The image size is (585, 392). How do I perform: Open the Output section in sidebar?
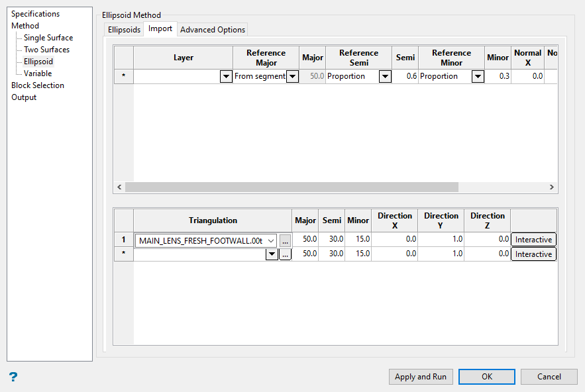[24, 97]
